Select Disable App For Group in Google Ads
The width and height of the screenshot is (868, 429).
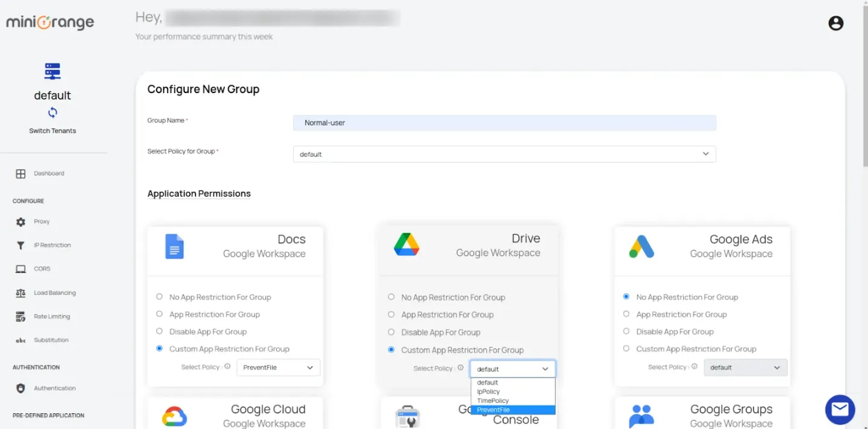[x=626, y=331]
